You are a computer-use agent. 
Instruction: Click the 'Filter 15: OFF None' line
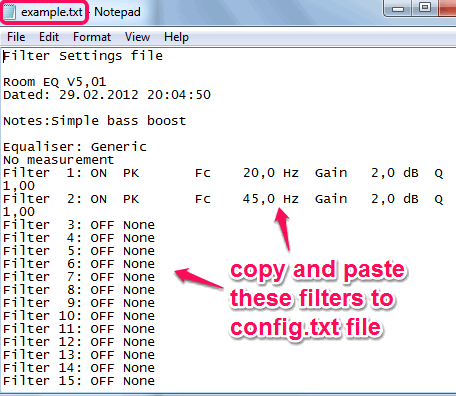tap(79, 381)
